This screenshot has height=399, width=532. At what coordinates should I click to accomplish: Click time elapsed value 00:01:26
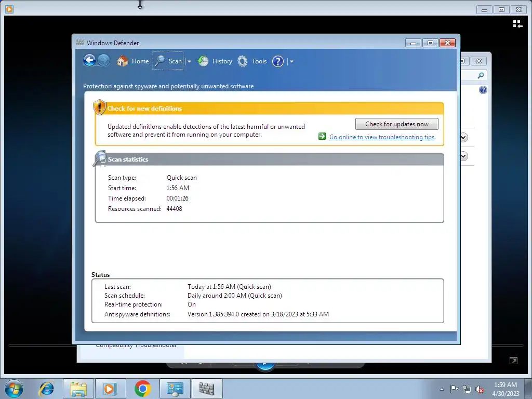(x=177, y=198)
